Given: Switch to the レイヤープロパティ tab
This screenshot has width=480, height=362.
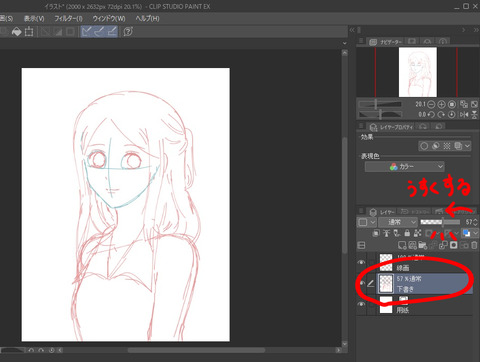Looking at the screenshot, I should 392,127.
